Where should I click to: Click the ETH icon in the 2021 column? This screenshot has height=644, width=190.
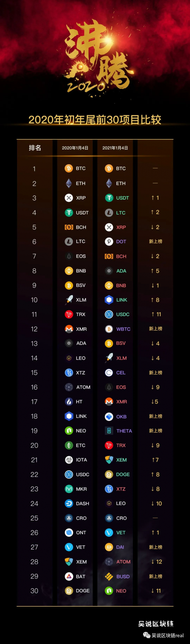coord(109,183)
